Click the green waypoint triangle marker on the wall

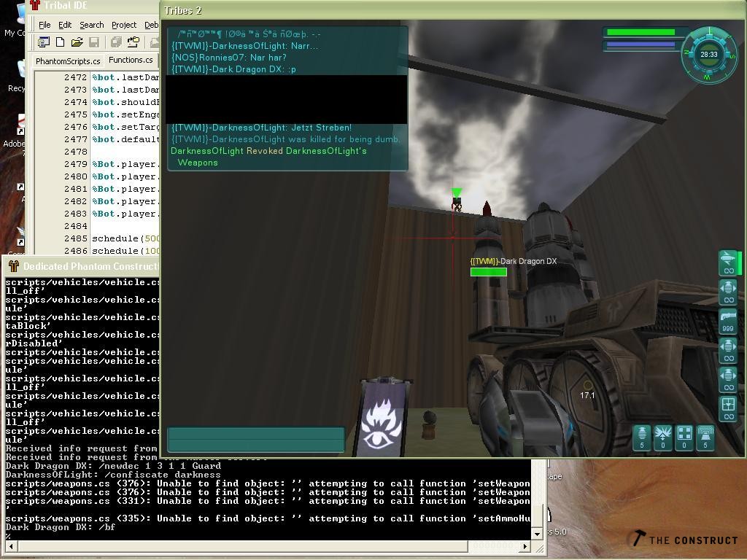[457, 192]
